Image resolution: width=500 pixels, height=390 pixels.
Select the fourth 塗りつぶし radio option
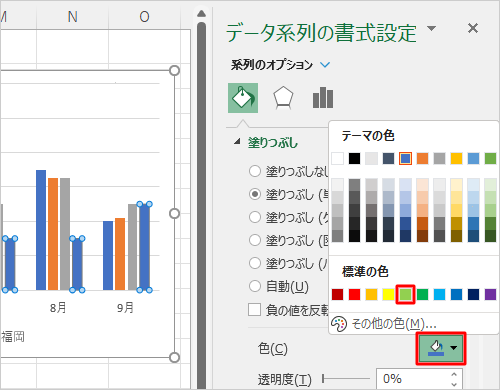[x=255, y=240]
